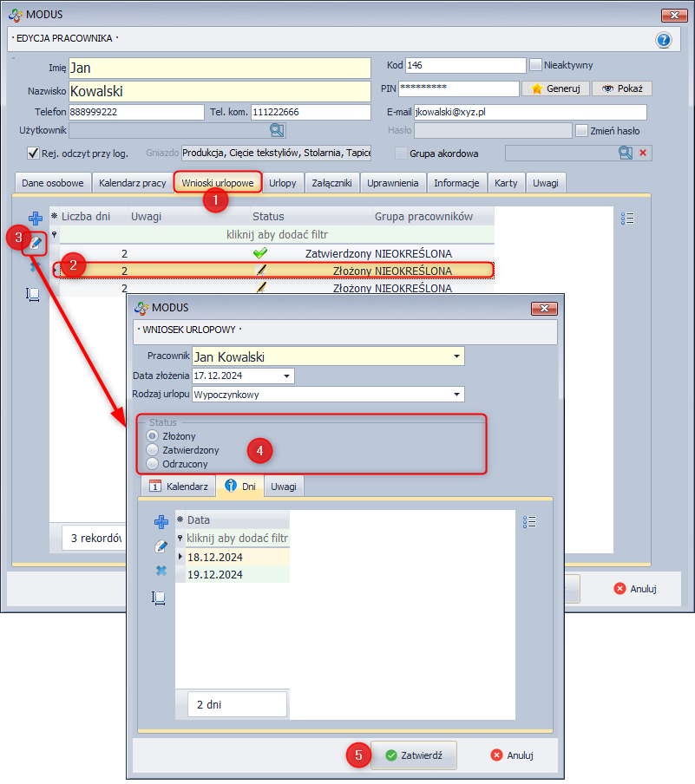Select the Zatwierdzony status radio button
The image size is (695, 784).
tap(154, 450)
